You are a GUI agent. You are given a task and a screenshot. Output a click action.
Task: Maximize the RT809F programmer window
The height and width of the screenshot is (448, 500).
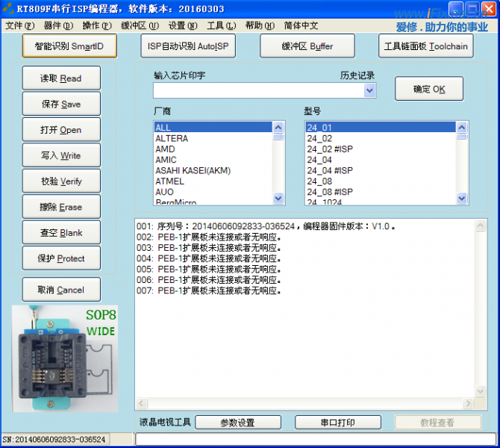(x=472, y=9)
